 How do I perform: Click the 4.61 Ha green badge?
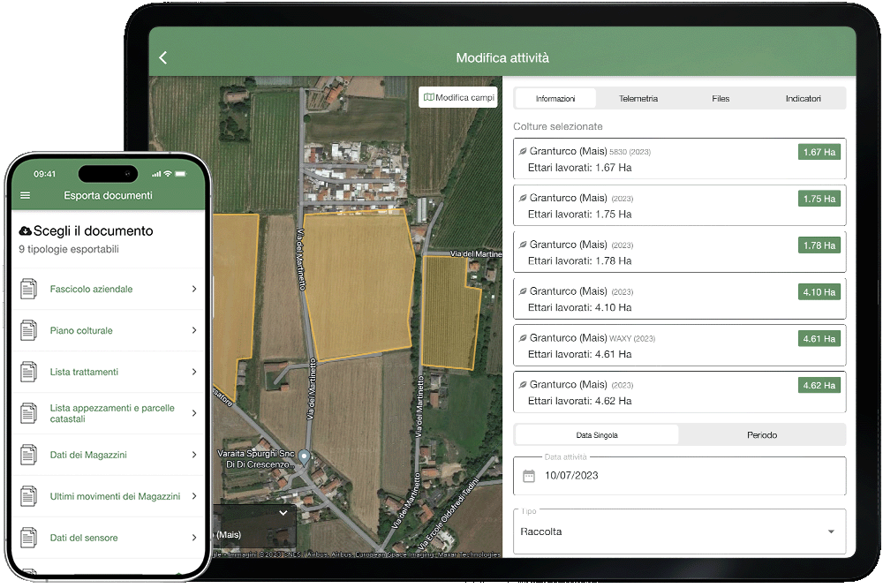point(819,339)
